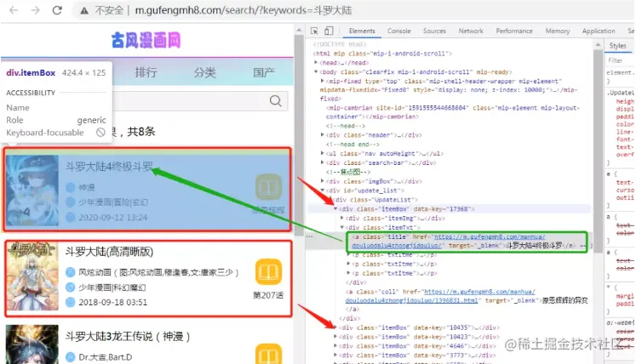The height and width of the screenshot is (364, 636).
Task: Open the Network tab
Action: pos(471,31)
